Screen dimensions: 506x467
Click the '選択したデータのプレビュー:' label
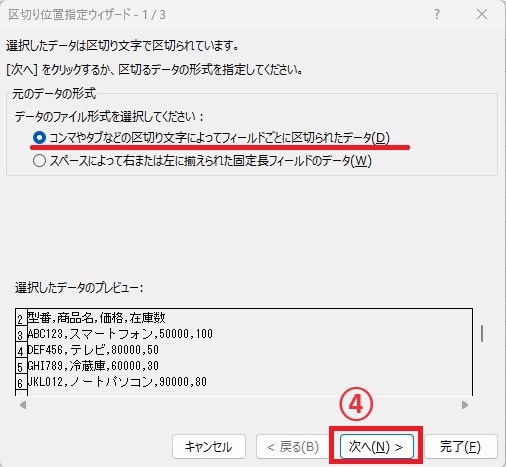[79, 287]
